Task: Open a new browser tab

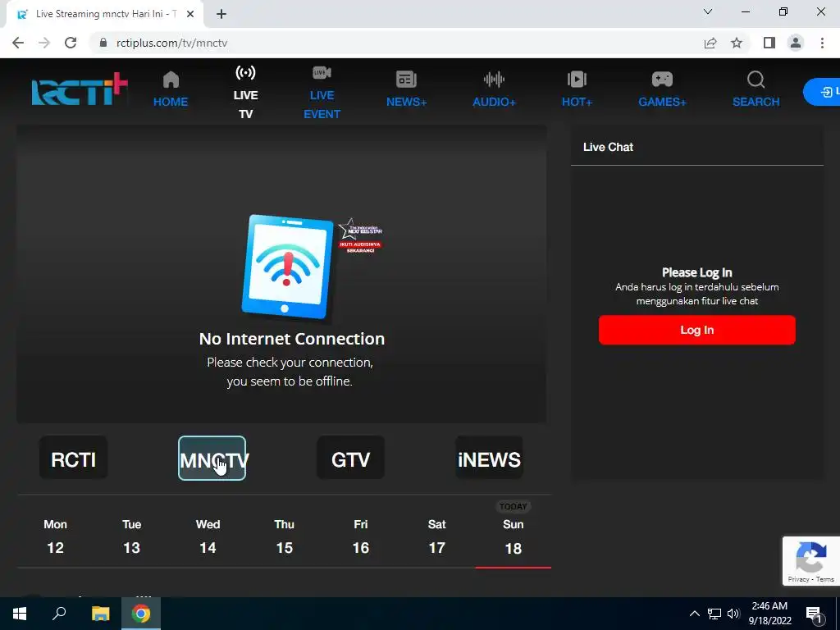Action: coord(221,15)
